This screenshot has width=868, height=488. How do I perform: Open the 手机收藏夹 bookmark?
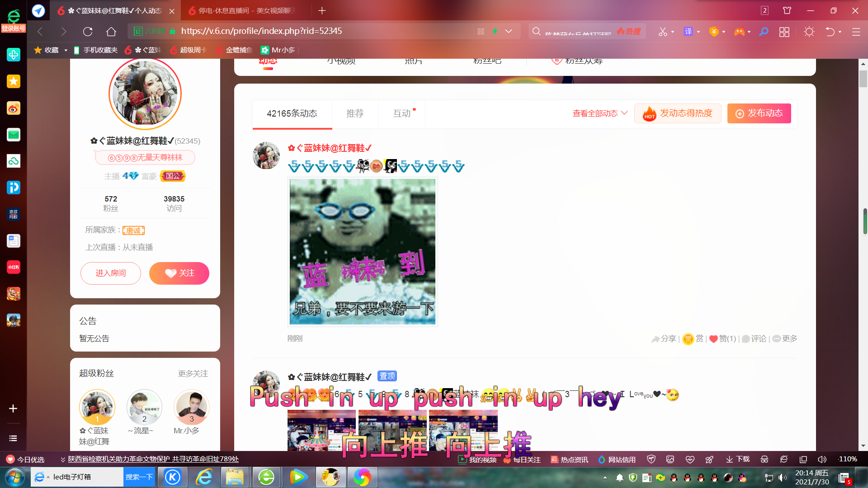(95, 50)
